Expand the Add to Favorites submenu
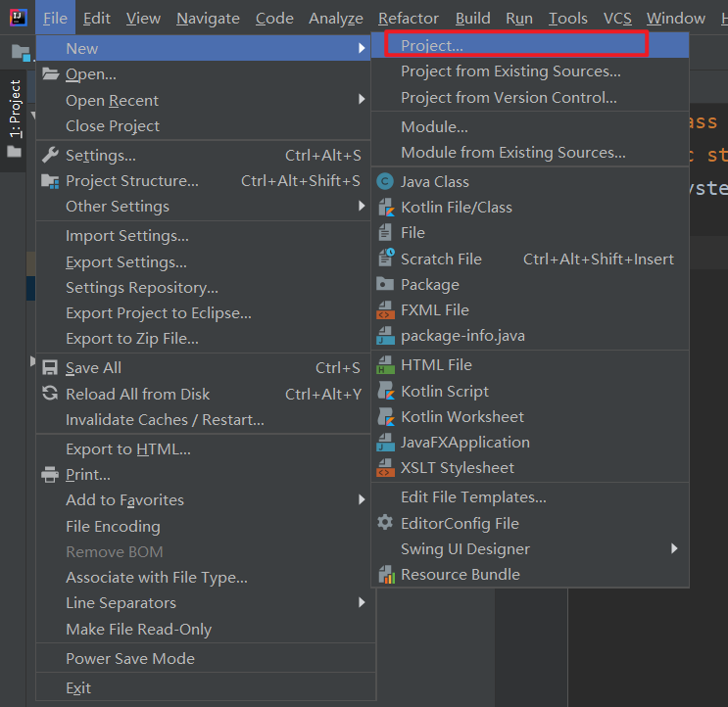This screenshot has width=728, height=707. 362,499
